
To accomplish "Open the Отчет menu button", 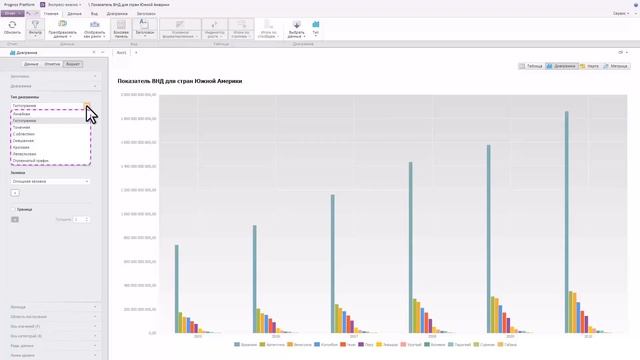I will (13, 13).
